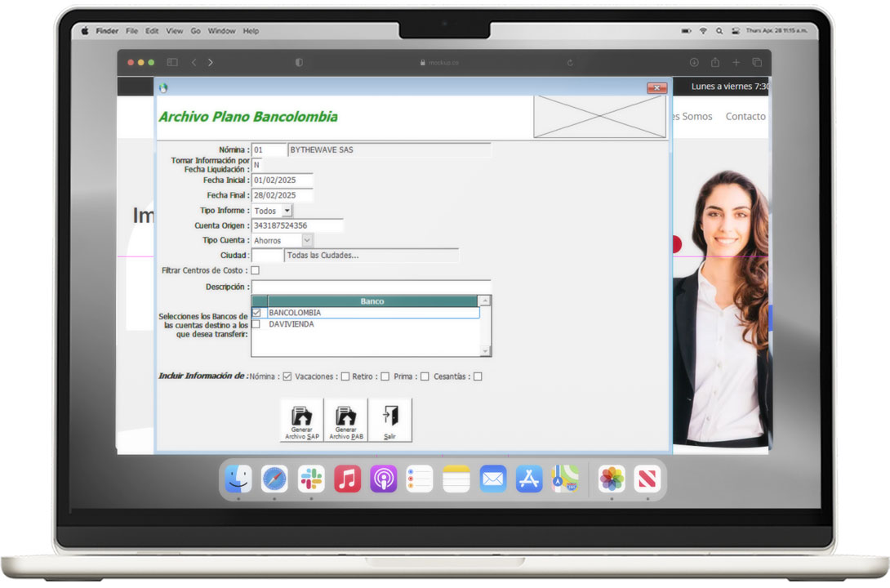Click the Salir exit button
The image size is (890, 588).
point(390,421)
